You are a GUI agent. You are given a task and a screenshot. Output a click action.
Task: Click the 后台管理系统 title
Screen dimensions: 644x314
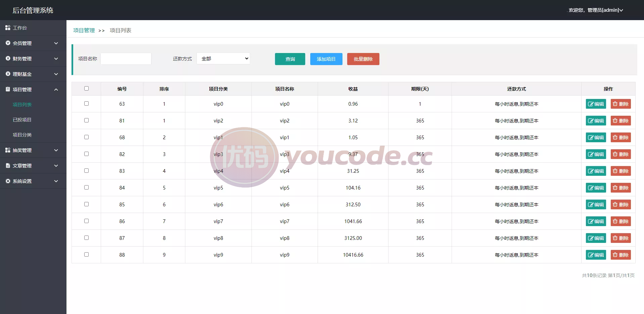coord(33,10)
